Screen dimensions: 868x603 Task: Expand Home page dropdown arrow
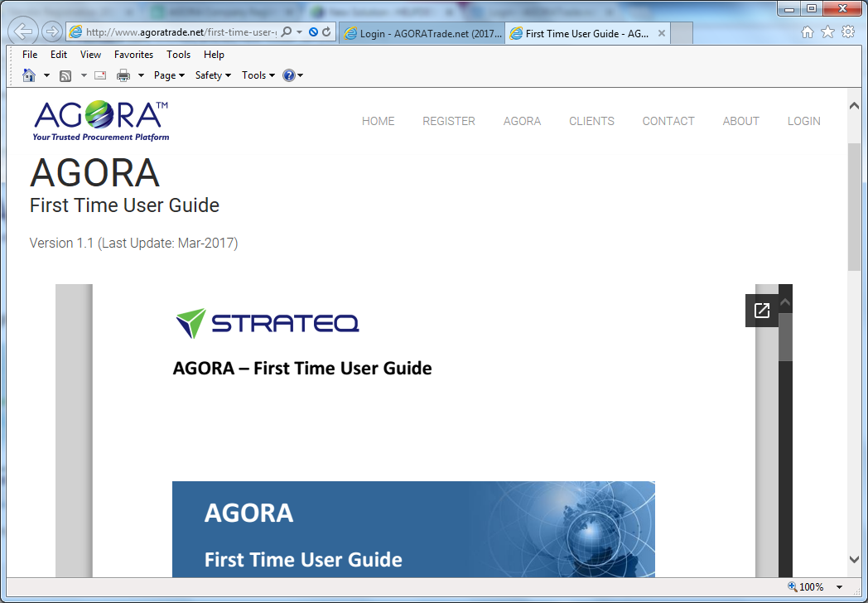[46, 75]
